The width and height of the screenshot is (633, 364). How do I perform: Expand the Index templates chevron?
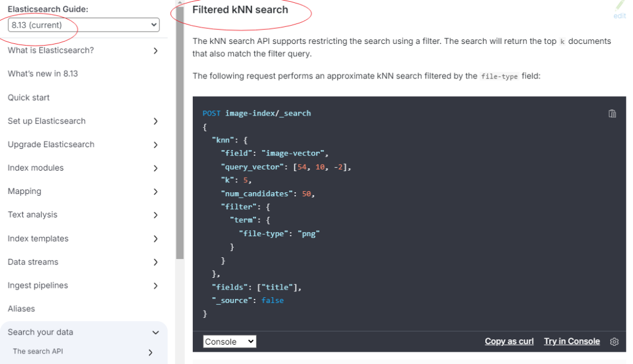tap(155, 239)
